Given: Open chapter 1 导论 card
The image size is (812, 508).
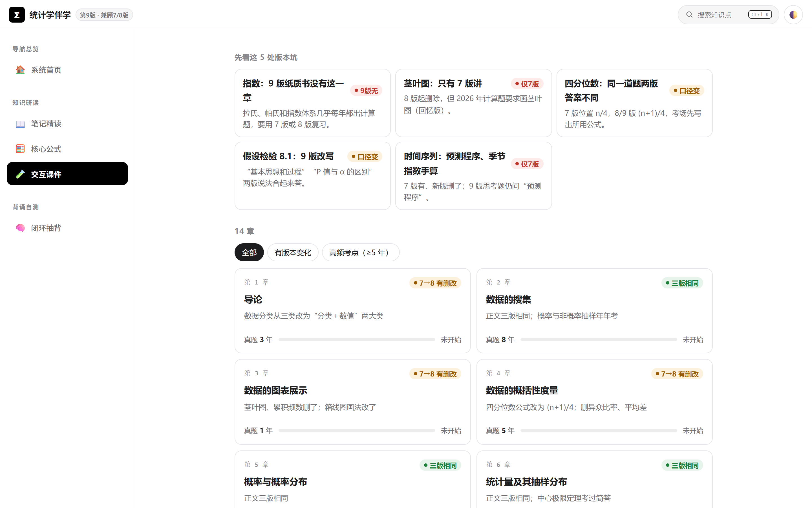Looking at the screenshot, I should pos(352,311).
